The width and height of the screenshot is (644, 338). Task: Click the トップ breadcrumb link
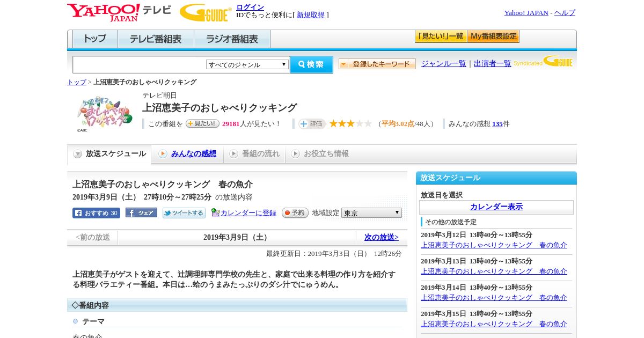pos(77,82)
